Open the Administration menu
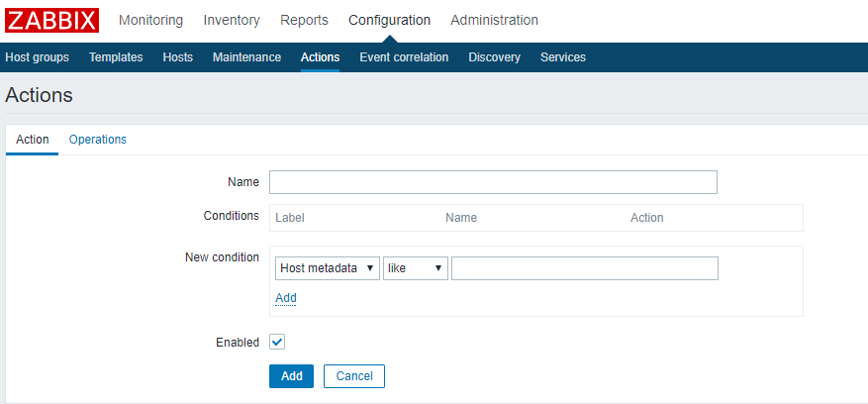The image size is (868, 404). (x=494, y=20)
